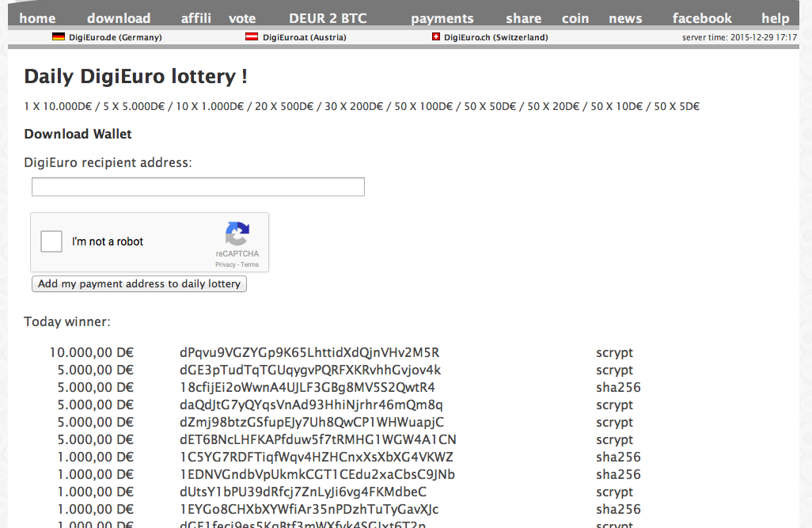Select address dET6BNcLHFKAPfduw5f7tRMHG1WGW4A1CN
This screenshot has height=528, width=812.
click(x=317, y=439)
